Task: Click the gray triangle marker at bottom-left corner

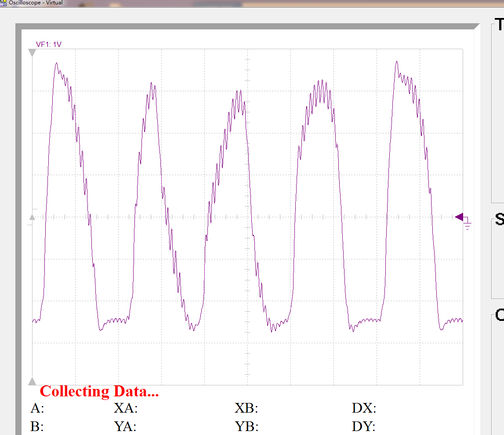Action: click(32, 381)
